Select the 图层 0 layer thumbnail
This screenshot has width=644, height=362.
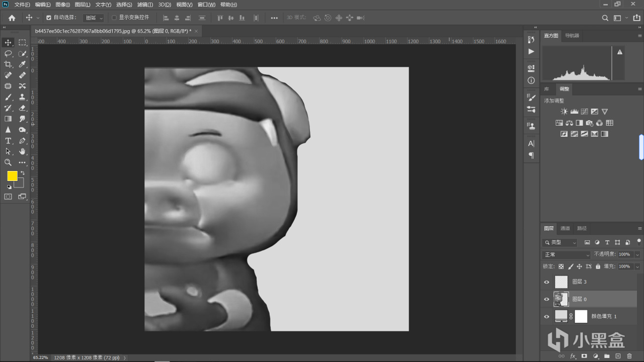coord(561,299)
